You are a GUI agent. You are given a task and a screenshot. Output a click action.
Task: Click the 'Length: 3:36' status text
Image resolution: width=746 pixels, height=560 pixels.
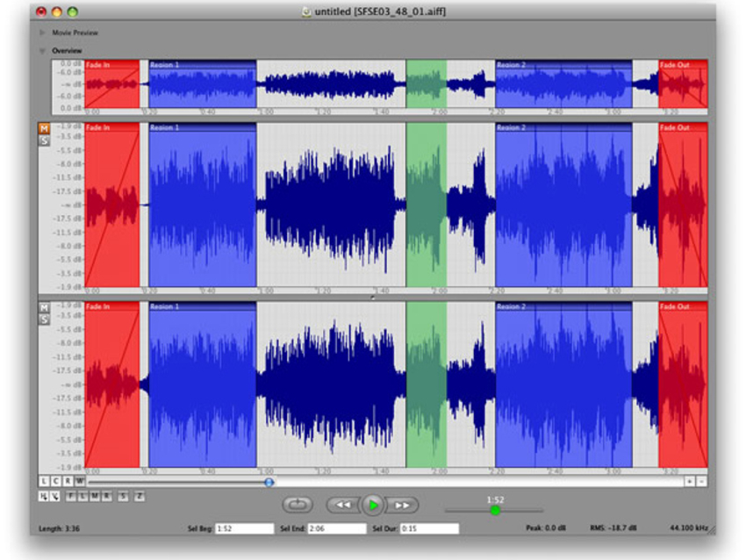(59, 528)
